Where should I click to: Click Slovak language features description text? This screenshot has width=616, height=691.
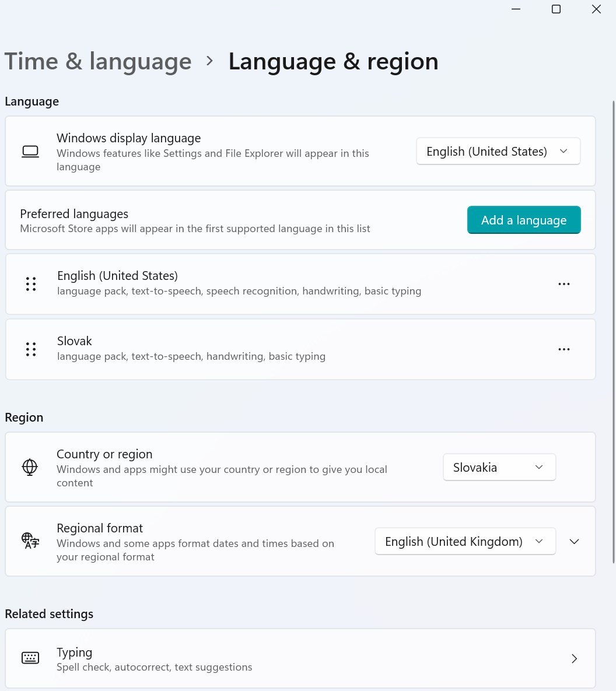pos(191,356)
